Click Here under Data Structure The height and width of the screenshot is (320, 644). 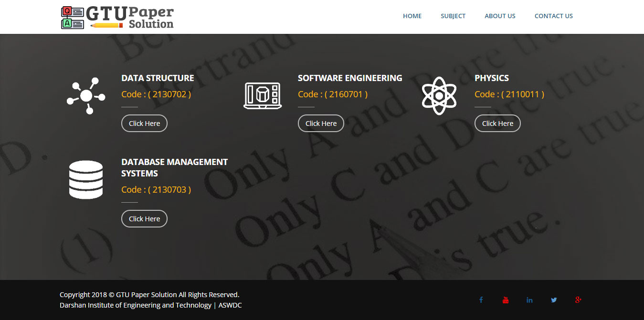coord(144,123)
